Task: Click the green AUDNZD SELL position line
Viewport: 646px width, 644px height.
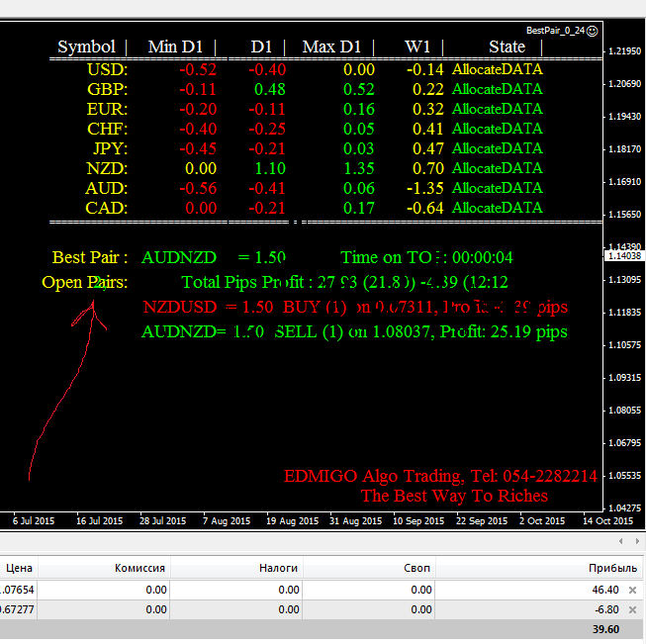Action: click(x=355, y=331)
